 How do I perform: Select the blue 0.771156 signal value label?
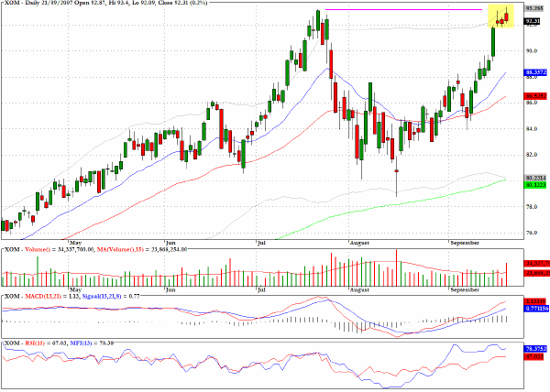pyautogui.click(x=536, y=309)
